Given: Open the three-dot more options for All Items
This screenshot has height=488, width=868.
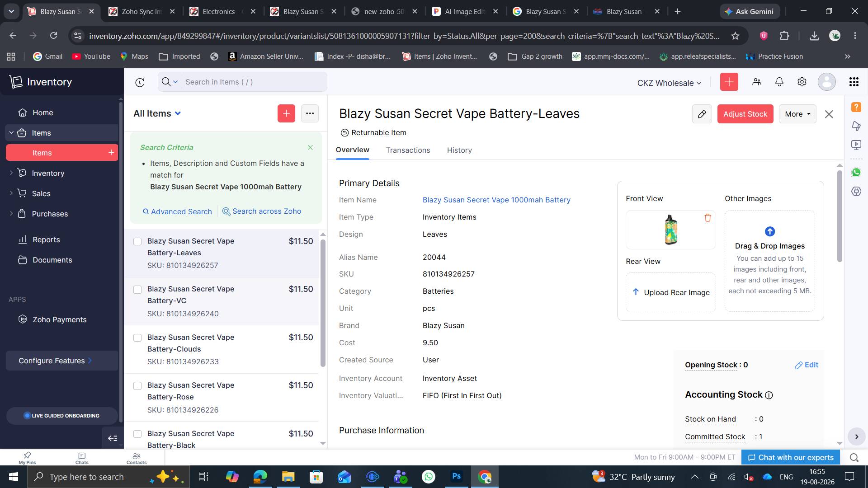Looking at the screenshot, I should tap(310, 113).
